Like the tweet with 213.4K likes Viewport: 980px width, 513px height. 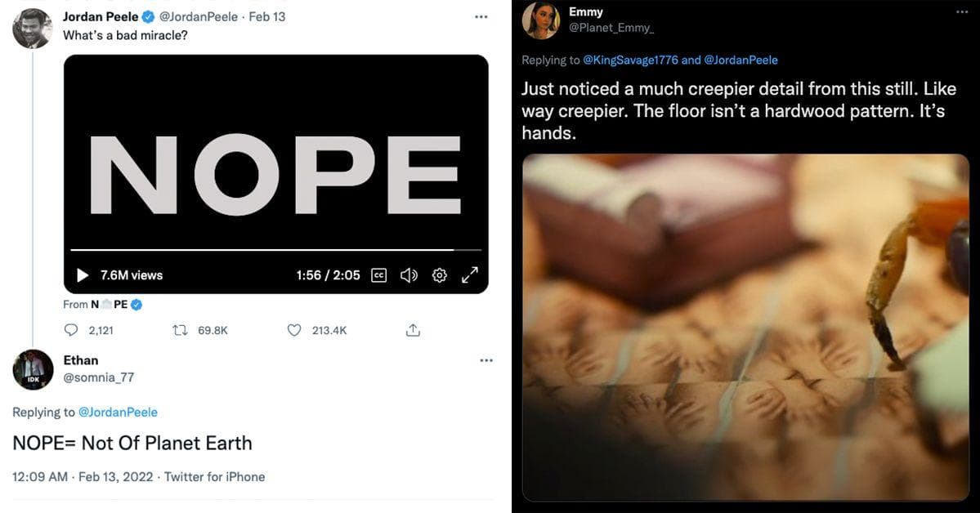[x=293, y=330]
